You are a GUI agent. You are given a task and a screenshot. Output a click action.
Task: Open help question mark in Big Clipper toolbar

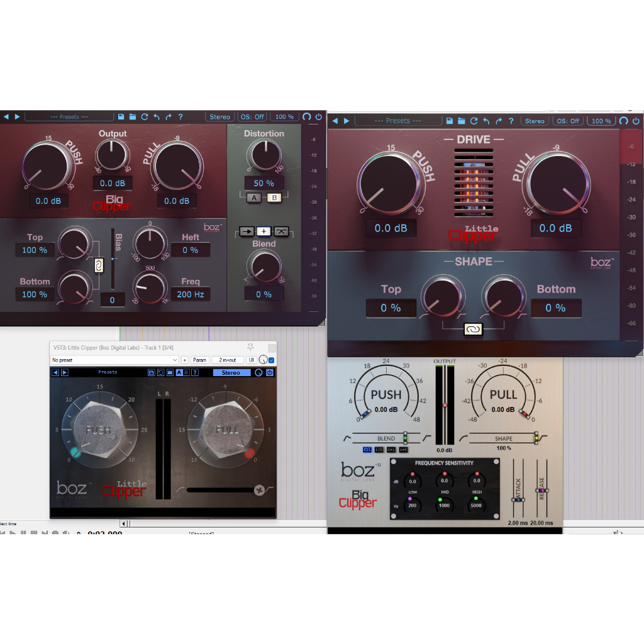(x=180, y=117)
